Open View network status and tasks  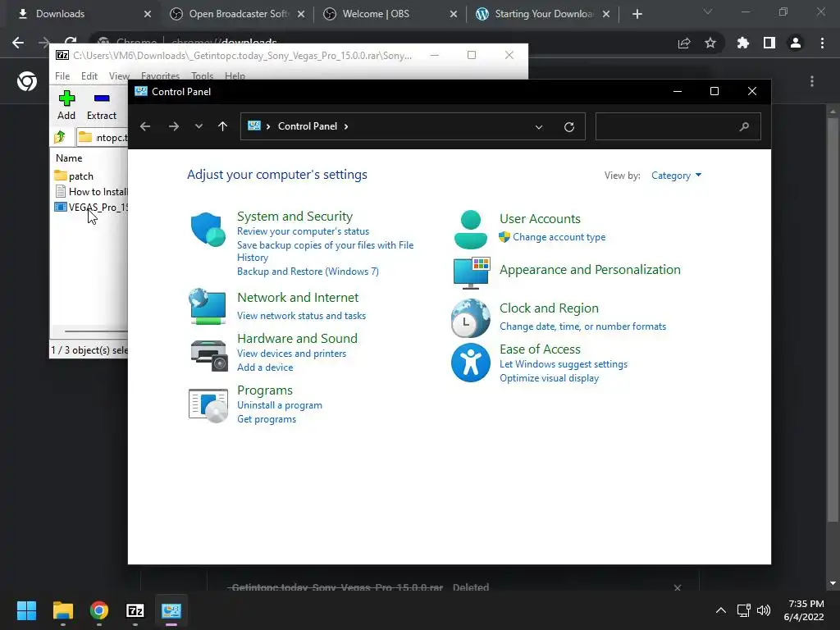(302, 316)
